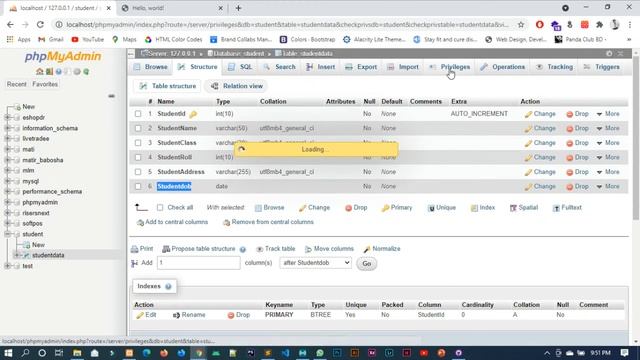Open the Recent navigation tab
Viewport: 640px width, 360px height.
pos(16,84)
